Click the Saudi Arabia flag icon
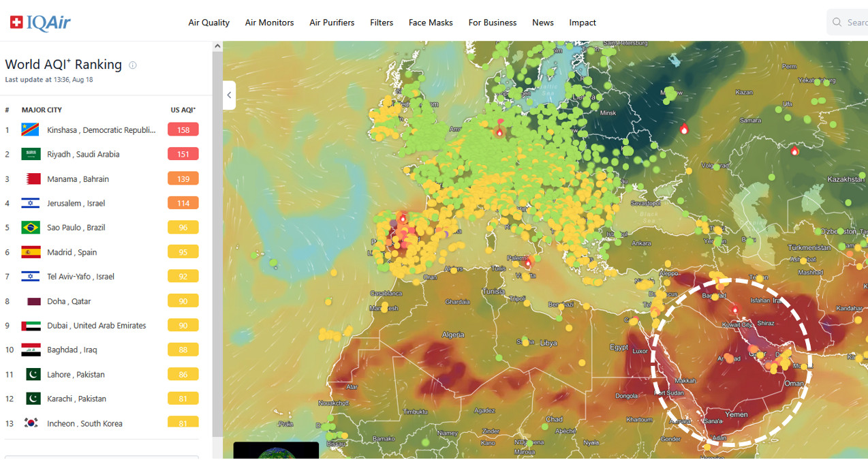Image resolution: width=868 pixels, height=460 pixels. (31, 155)
